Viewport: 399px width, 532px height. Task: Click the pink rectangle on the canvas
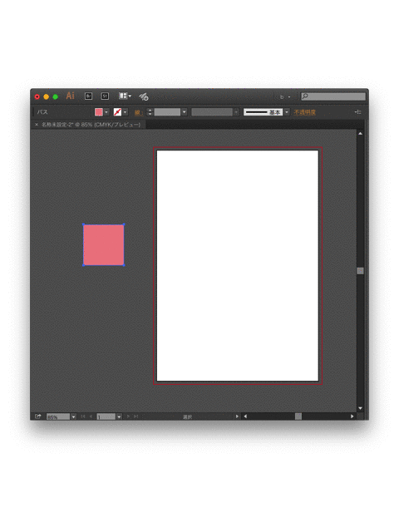tap(103, 244)
